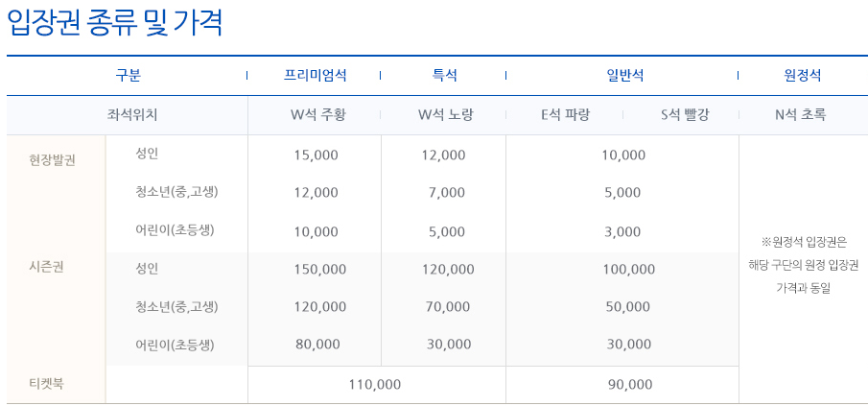Click the W석 주황 seat label

[x=317, y=115]
